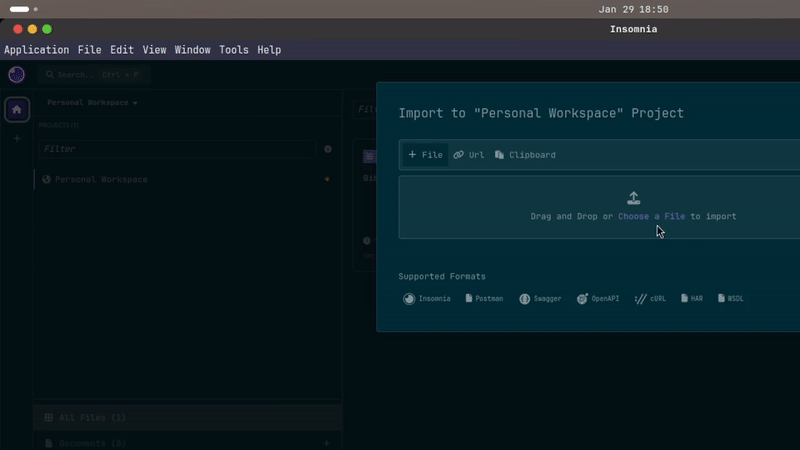Screen dimensions: 800x450
Task: Select the Clipboard import tab
Action: (x=526, y=155)
